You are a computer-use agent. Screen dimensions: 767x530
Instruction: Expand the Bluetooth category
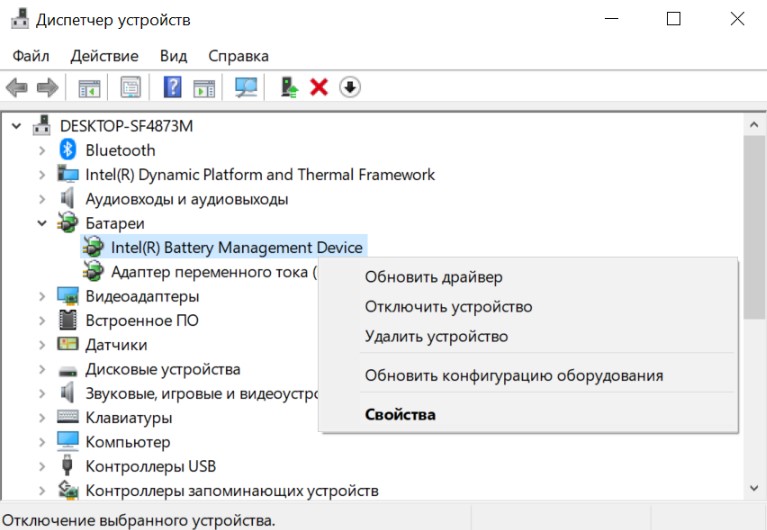42,150
